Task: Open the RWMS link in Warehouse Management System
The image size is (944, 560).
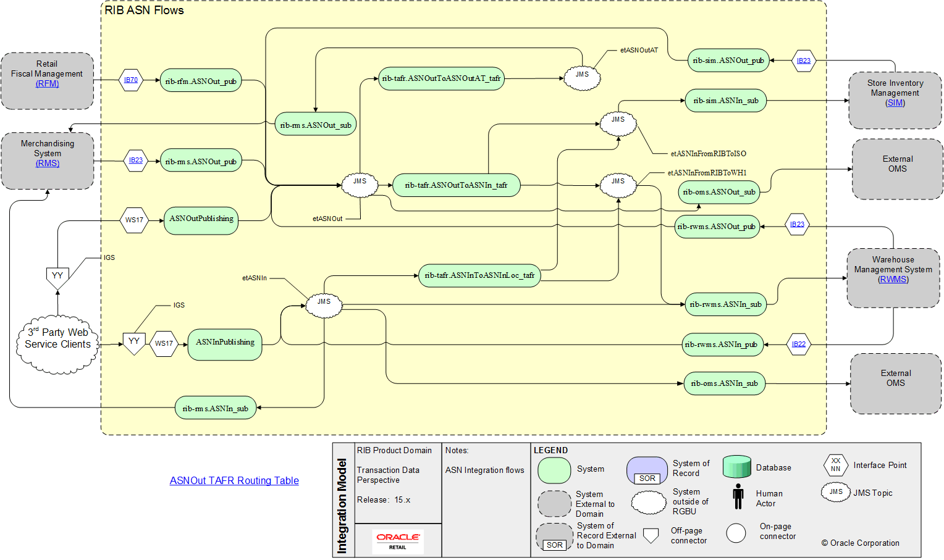Action: (893, 279)
